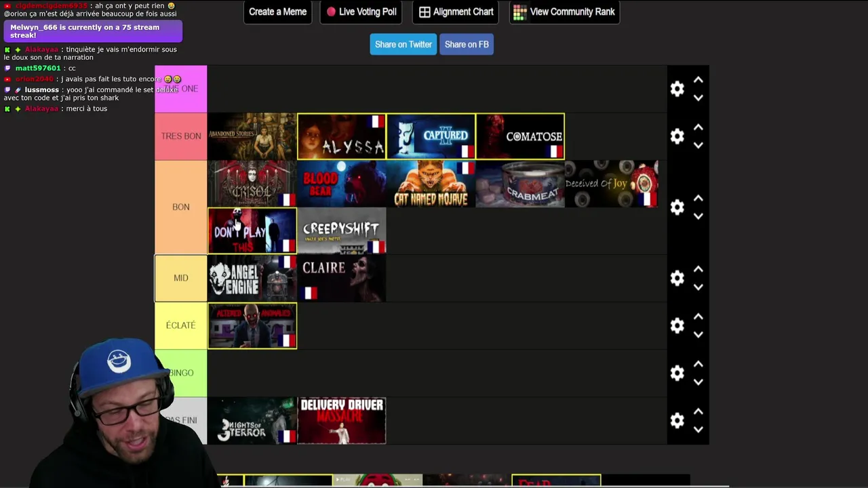
Task: Select the Deceived Of Joy thumbnail
Action: [612, 184]
